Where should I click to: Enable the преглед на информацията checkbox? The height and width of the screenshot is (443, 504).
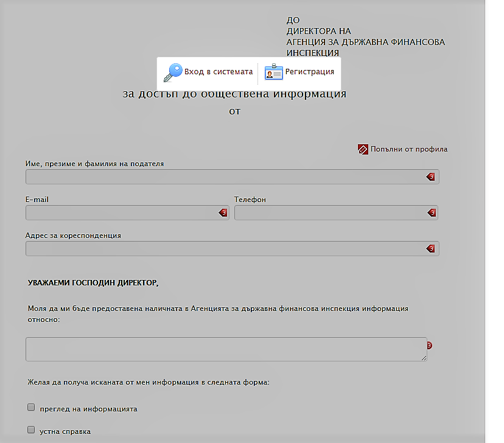31,408
